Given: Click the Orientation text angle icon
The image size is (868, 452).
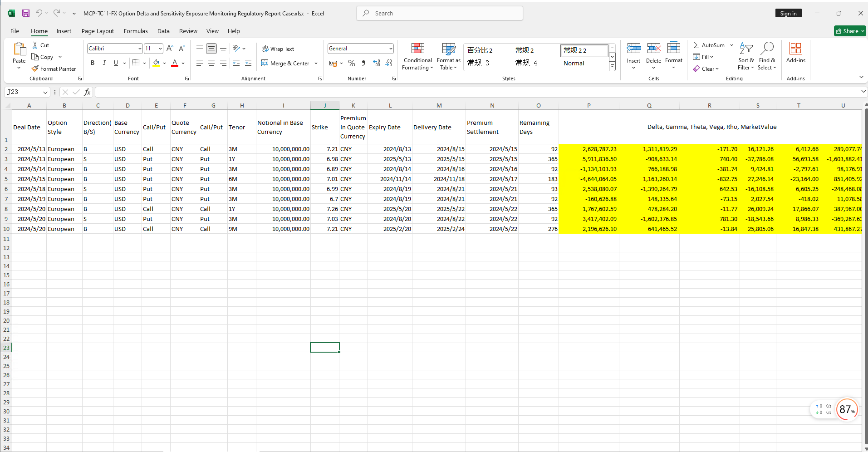Looking at the screenshot, I should 236,49.
